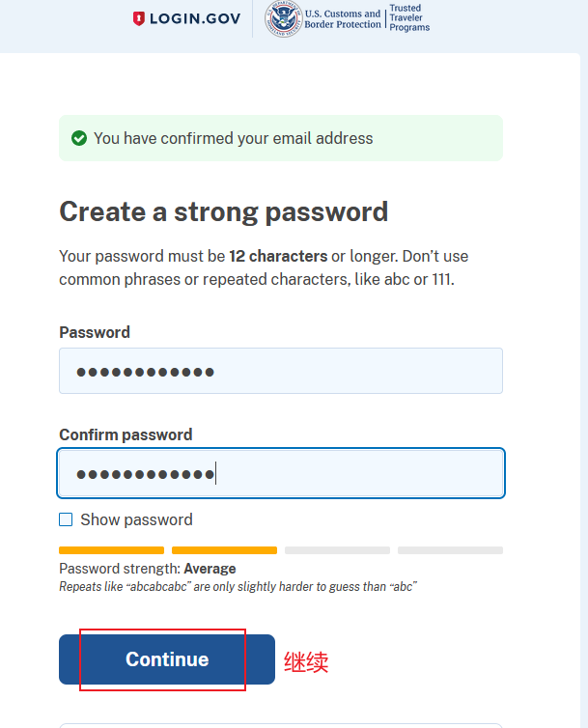The width and height of the screenshot is (588, 728).
Task: Click the "Create a strong password" heading
Action: (223, 212)
